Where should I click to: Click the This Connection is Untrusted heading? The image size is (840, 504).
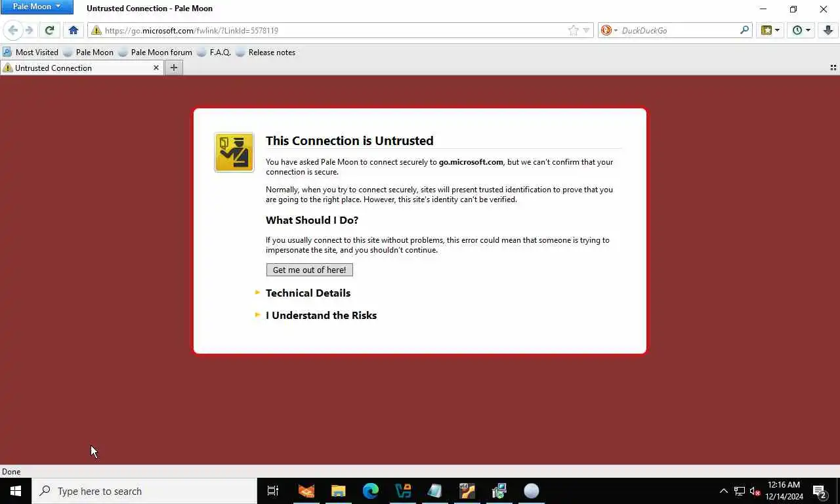point(350,140)
